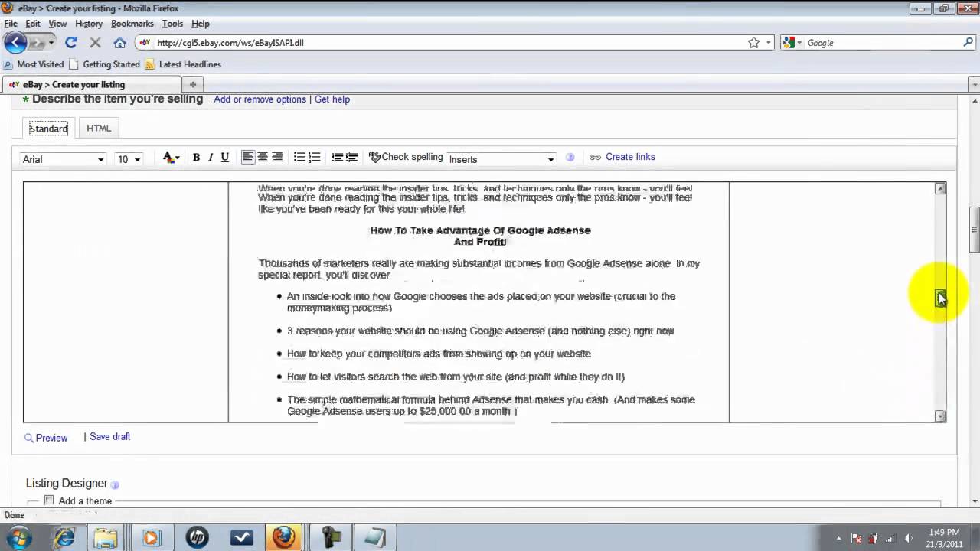Click the Add or remove options link
The image size is (980, 551).
(x=260, y=99)
